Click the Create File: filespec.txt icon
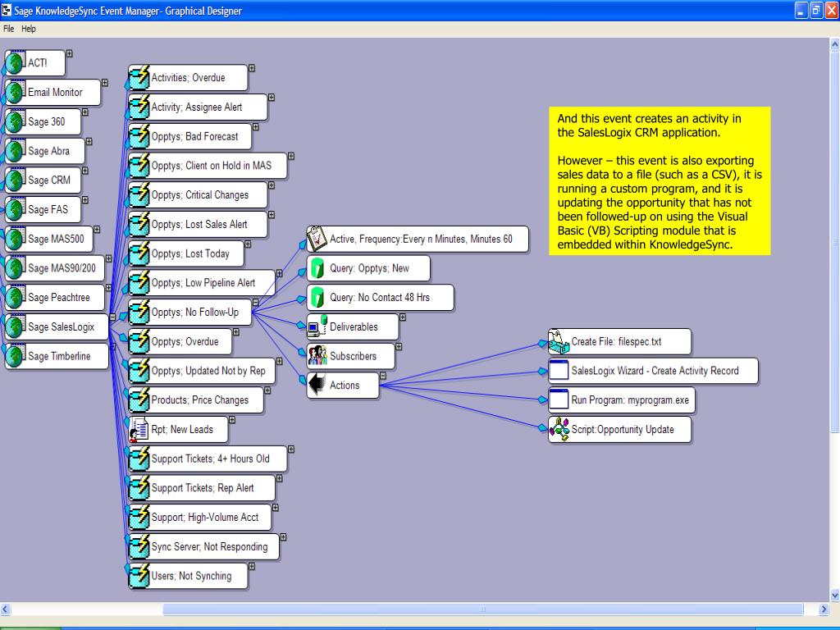The width and height of the screenshot is (840, 630). pyautogui.click(x=559, y=342)
